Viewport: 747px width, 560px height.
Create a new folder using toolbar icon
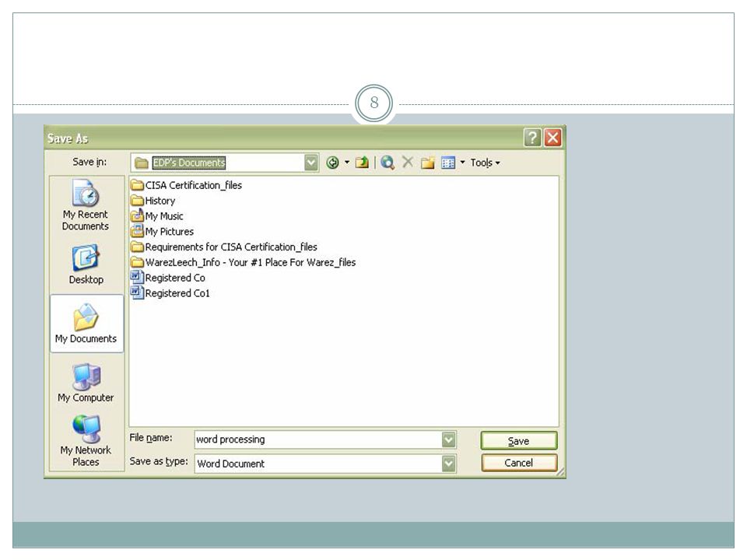[428, 163]
